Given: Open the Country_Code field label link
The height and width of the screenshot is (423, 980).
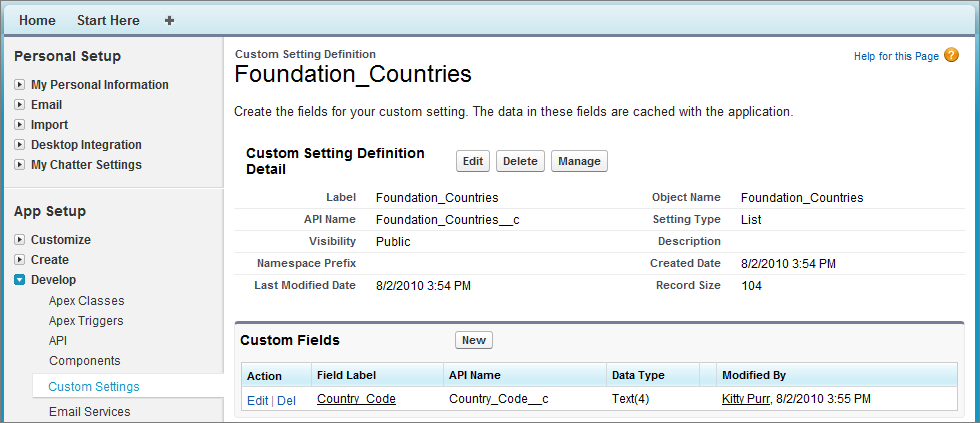Looking at the screenshot, I should tap(356, 399).
